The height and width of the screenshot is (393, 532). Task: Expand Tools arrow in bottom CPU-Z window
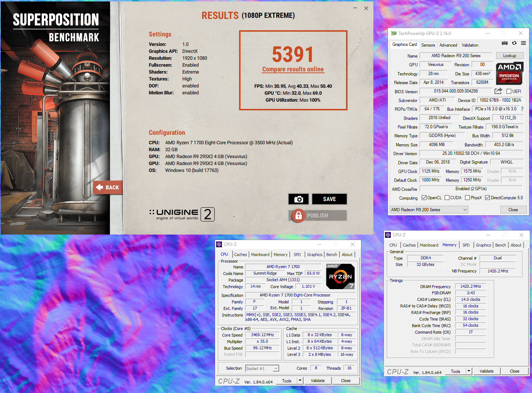(300, 381)
